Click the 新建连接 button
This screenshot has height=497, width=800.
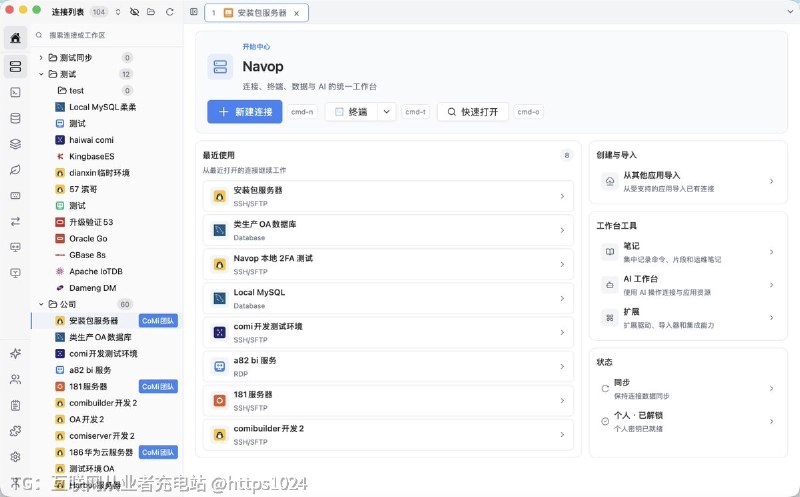[244, 112]
